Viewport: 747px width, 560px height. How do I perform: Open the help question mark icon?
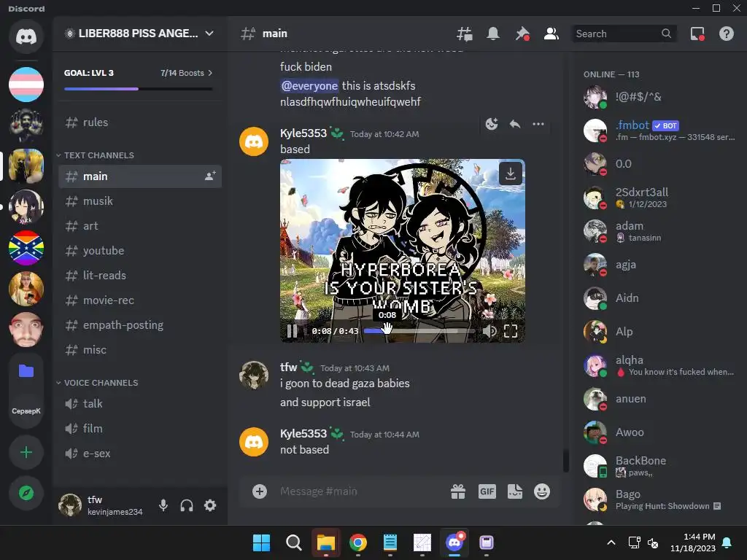[x=726, y=34]
